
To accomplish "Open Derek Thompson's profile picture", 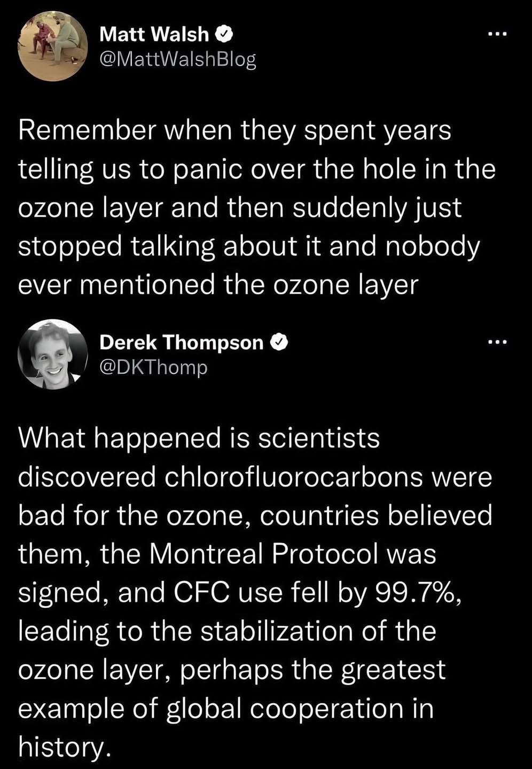I will (53, 355).
